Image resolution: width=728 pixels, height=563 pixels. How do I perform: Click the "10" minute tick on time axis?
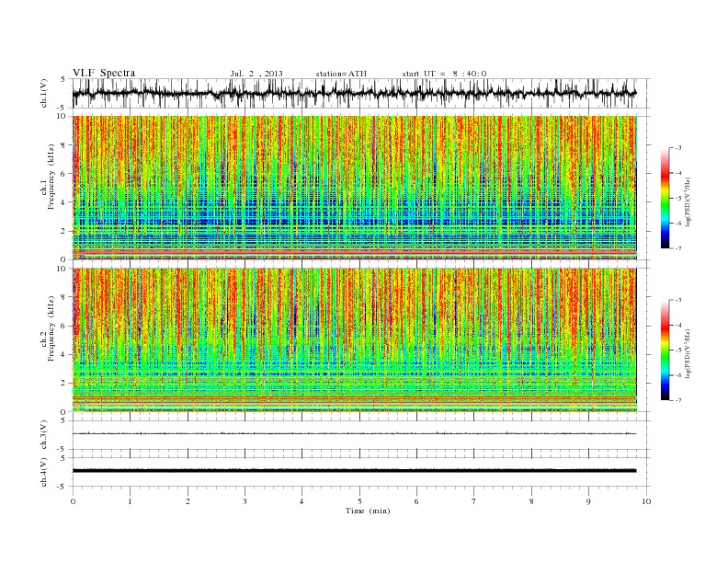[646, 501]
